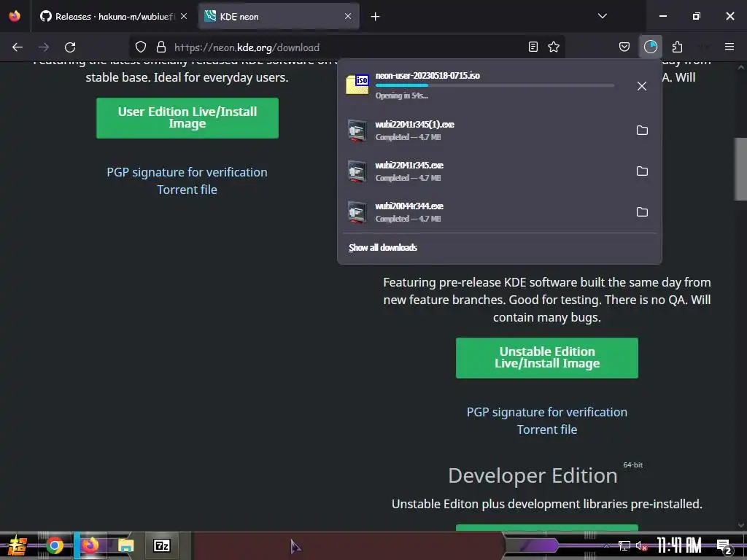Open 7-Zip from the taskbar
This screenshot has width=747, height=560.
point(161,545)
